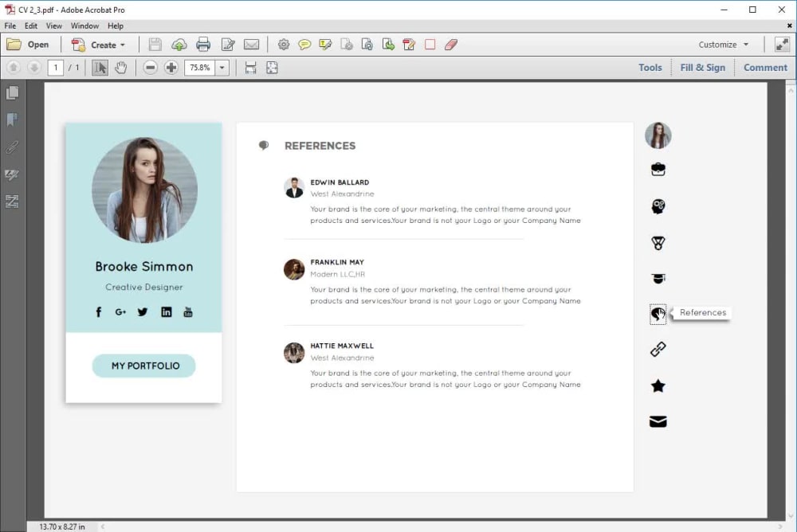The height and width of the screenshot is (532, 797).
Task: Click the envelope contact icon in the sidebar
Action: tap(658, 421)
